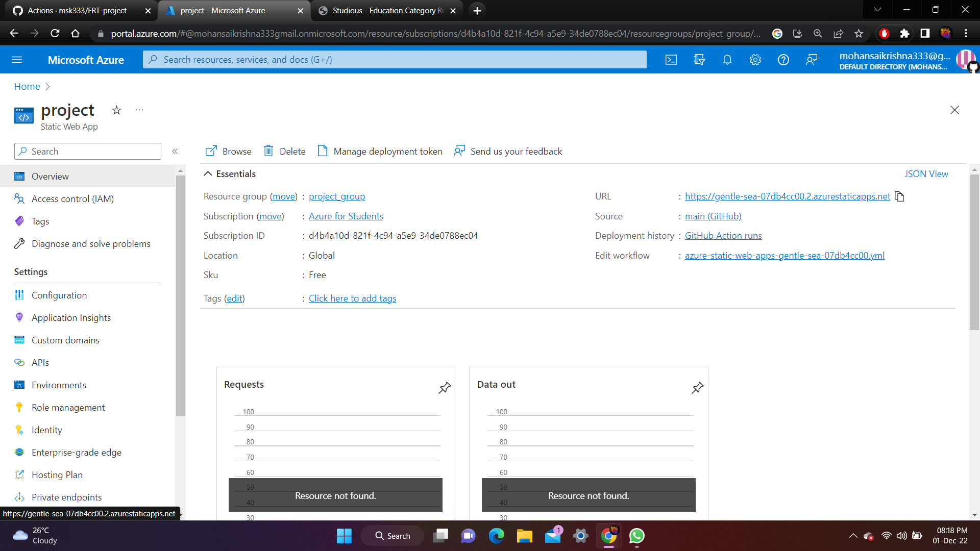
Task: Collapse the Essentials section
Action: [208, 174]
